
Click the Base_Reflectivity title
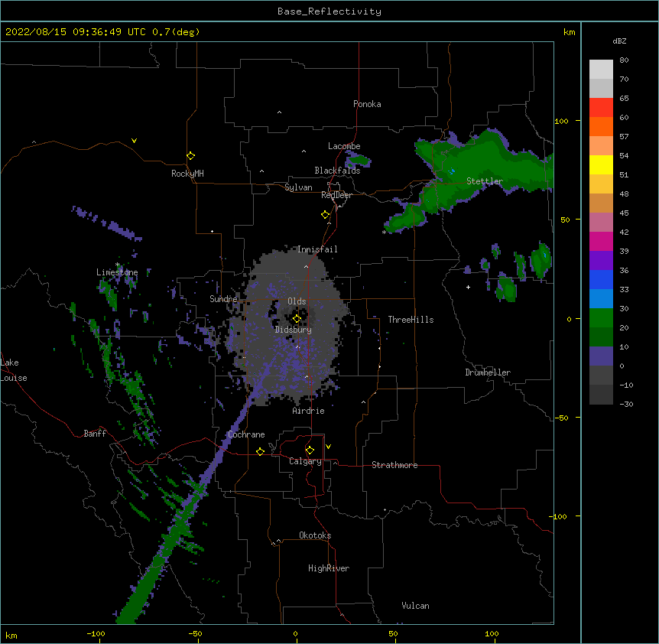tap(329, 11)
